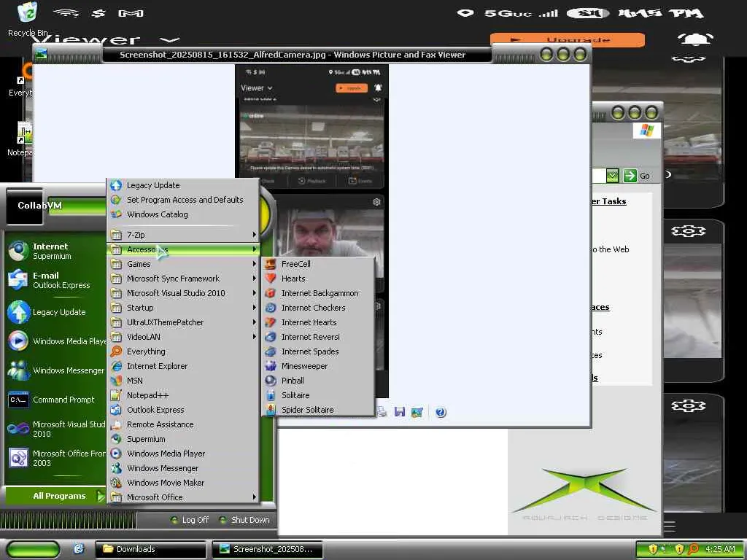The width and height of the screenshot is (747, 560).
Task: Open Microsoft Visual Studio 2010 pinned shortcut
Action: coord(56,429)
